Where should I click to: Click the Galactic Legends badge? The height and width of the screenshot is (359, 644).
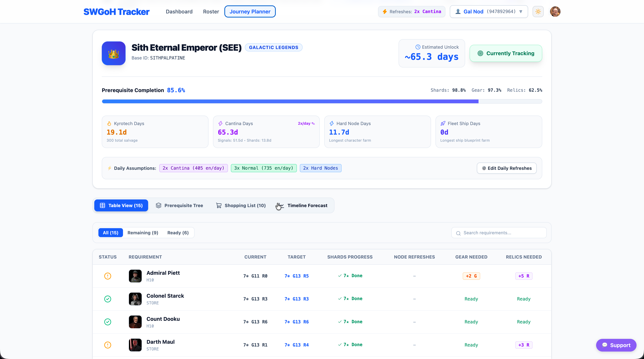[274, 48]
